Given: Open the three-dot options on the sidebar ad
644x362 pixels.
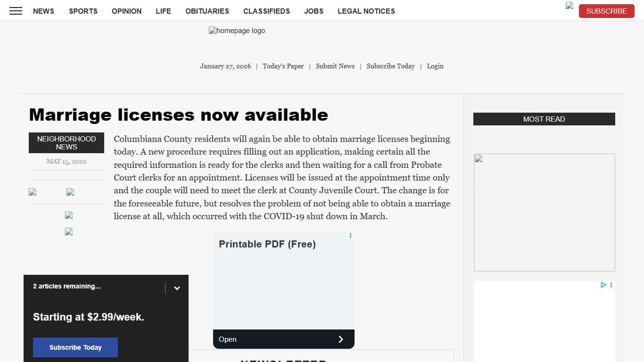Looking at the screenshot, I should [x=611, y=285].
